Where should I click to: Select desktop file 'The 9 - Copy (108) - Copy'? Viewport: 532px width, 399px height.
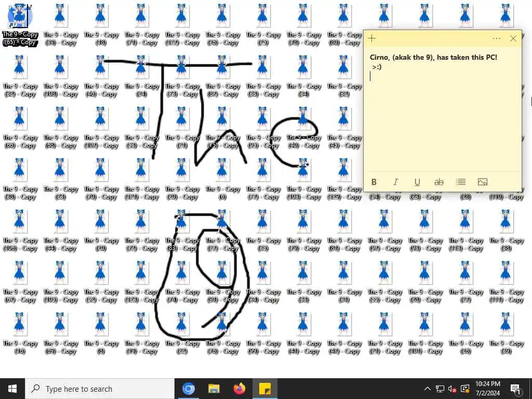[60, 76]
